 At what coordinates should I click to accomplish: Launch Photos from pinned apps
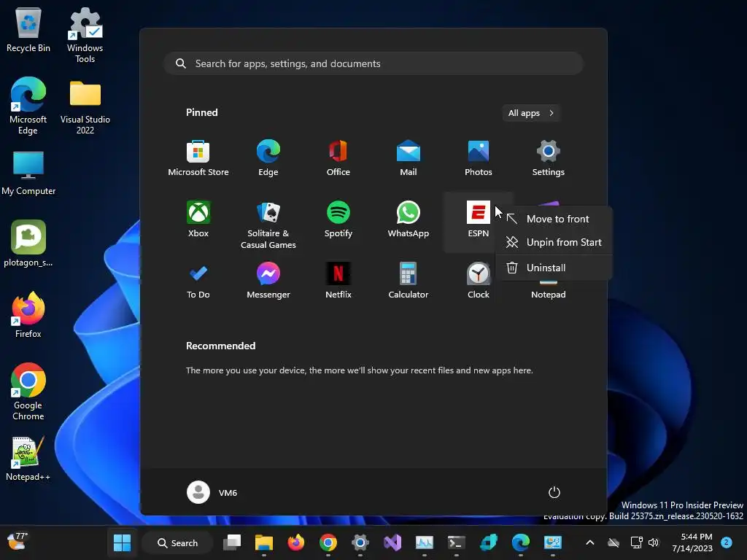coord(479,158)
